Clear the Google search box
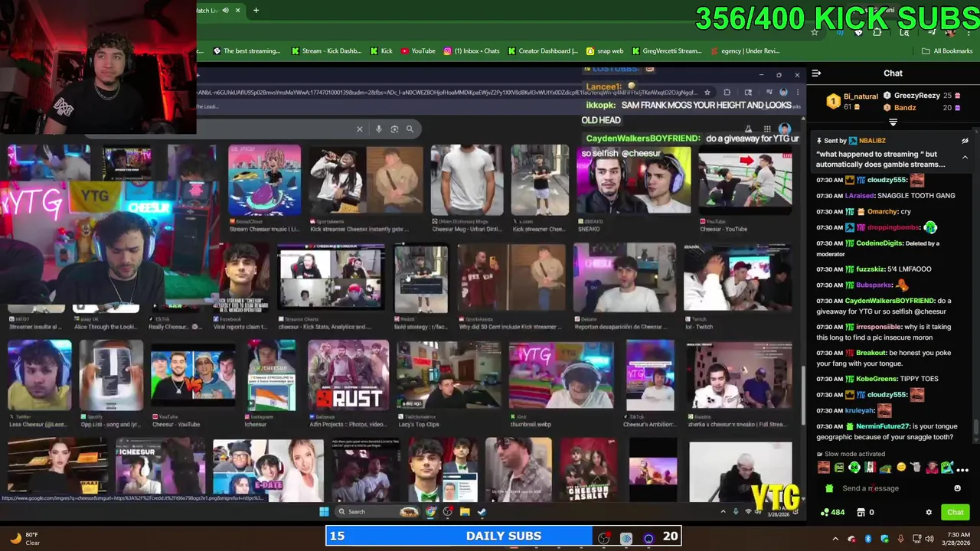980x551 pixels. tap(359, 129)
